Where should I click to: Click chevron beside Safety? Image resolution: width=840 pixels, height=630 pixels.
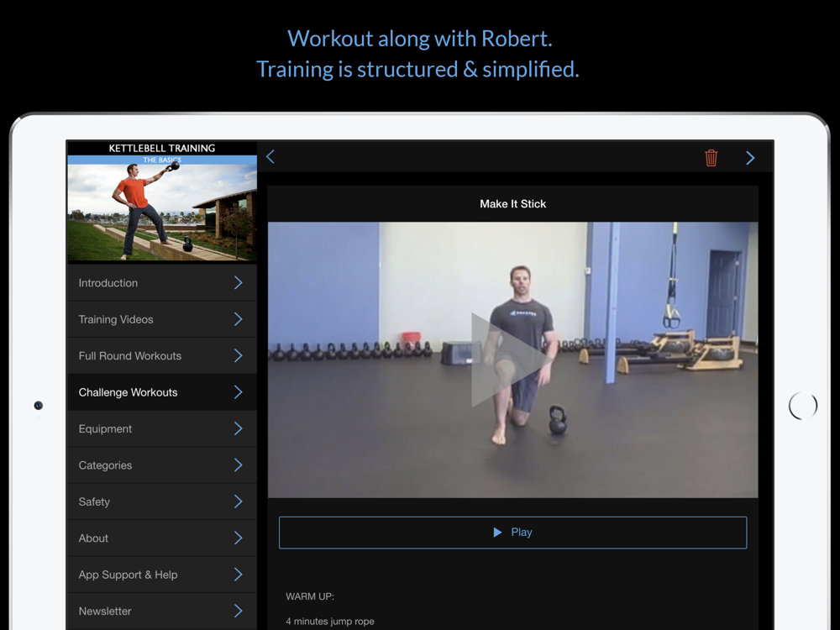239,501
